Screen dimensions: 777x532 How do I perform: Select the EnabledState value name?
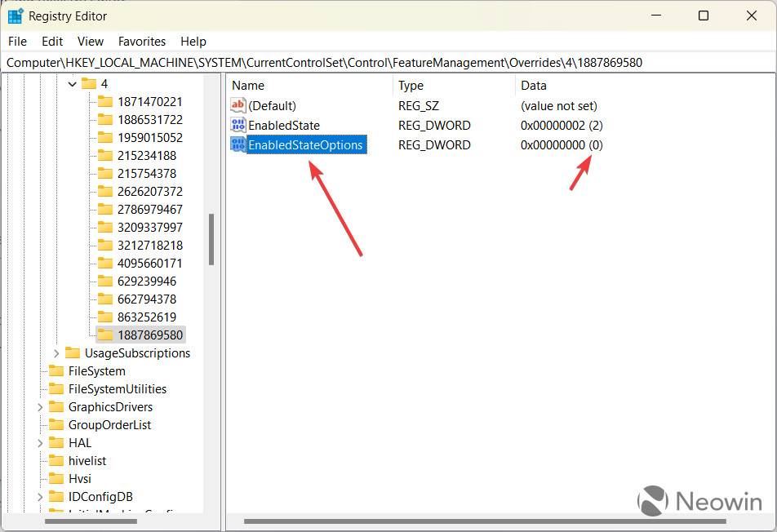pyautogui.click(x=284, y=126)
